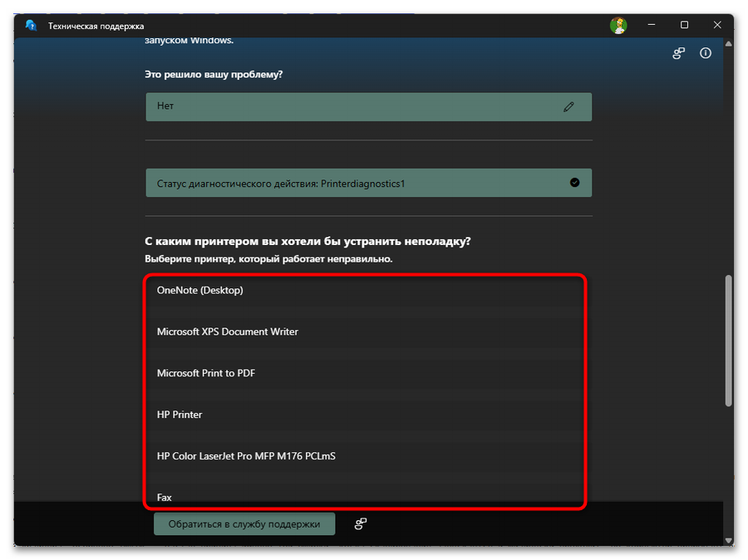Click 'Выберите принтер, который работает неправильно' text

coord(268,259)
